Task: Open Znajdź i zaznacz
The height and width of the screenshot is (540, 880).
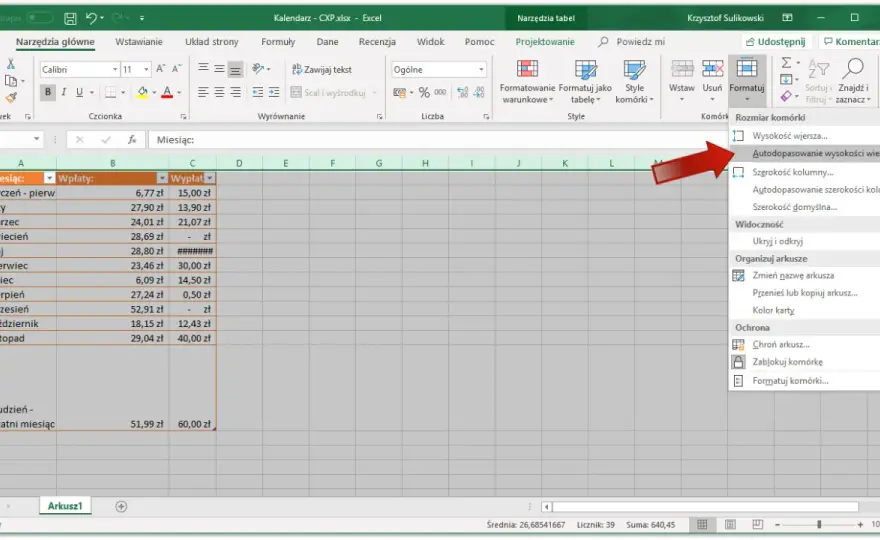Action: [852, 82]
